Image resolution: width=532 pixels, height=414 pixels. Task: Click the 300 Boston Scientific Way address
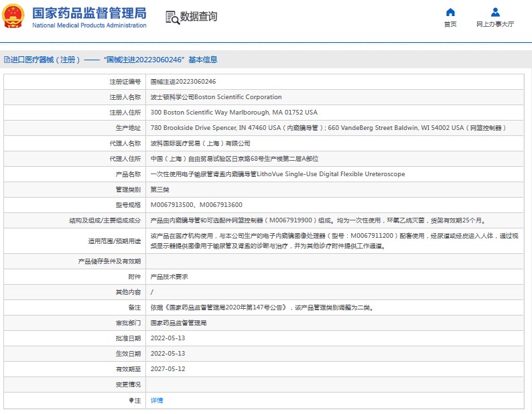tap(234, 112)
